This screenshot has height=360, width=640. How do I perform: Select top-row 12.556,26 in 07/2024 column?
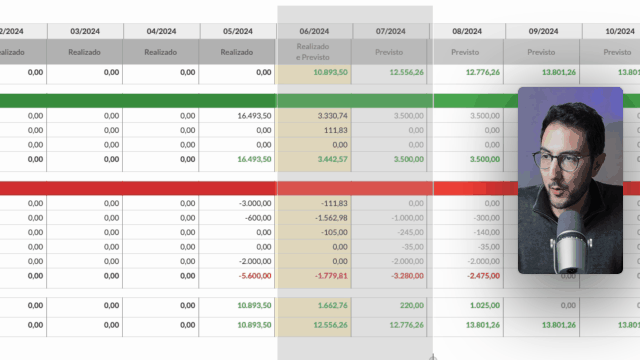[x=407, y=72]
